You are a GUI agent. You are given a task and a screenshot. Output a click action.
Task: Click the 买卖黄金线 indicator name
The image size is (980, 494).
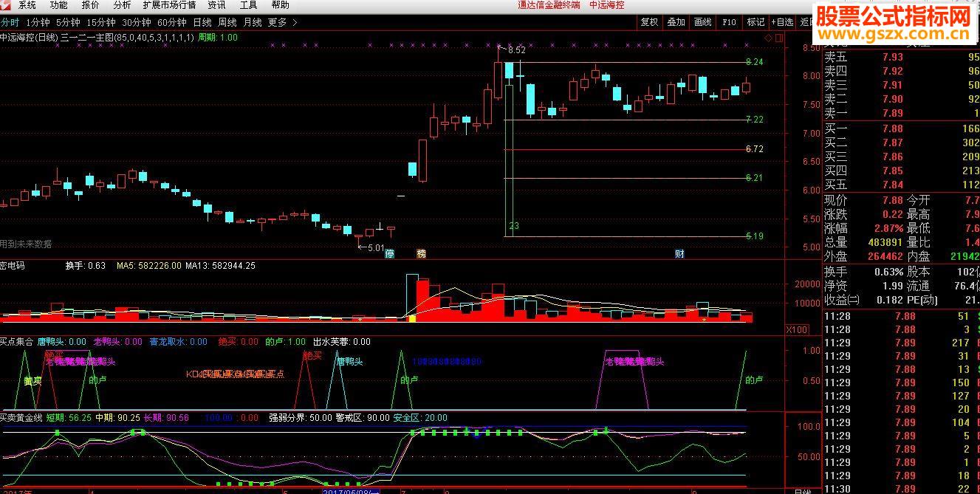click(21, 417)
